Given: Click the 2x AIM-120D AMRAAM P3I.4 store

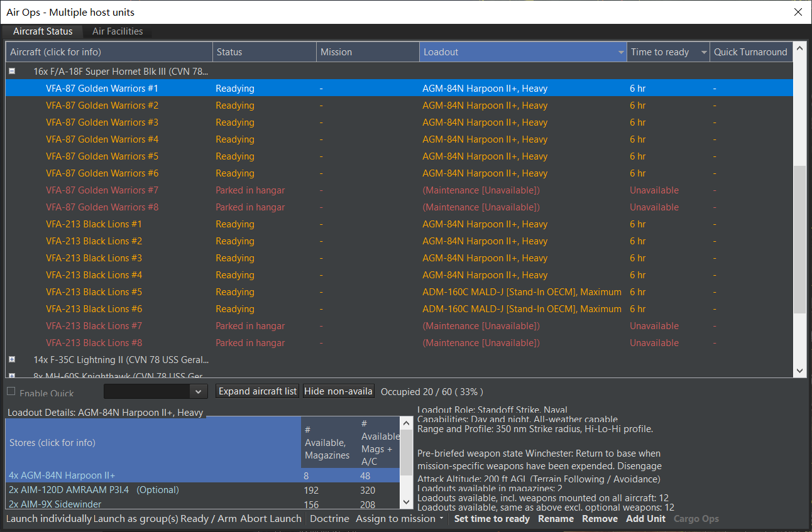Looking at the screenshot, I should pyautogui.click(x=202, y=490).
